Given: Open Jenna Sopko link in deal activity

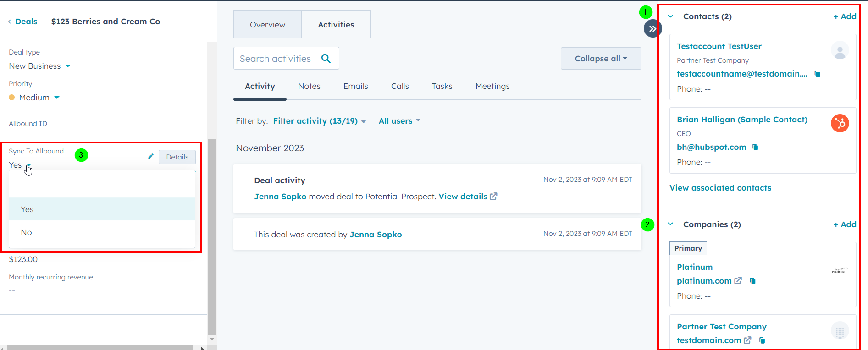Looking at the screenshot, I should click(280, 197).
